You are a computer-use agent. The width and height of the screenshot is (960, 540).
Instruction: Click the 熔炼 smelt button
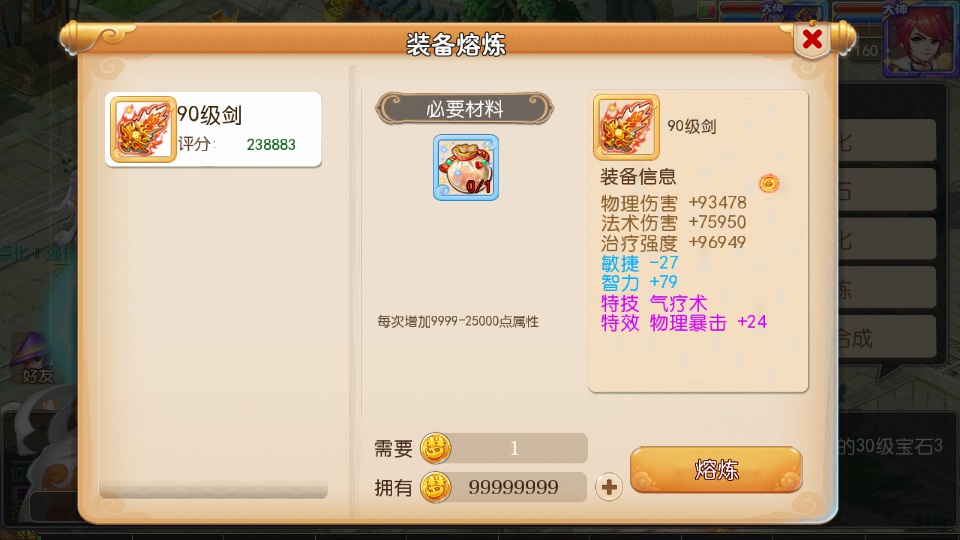tap(716, 470)
